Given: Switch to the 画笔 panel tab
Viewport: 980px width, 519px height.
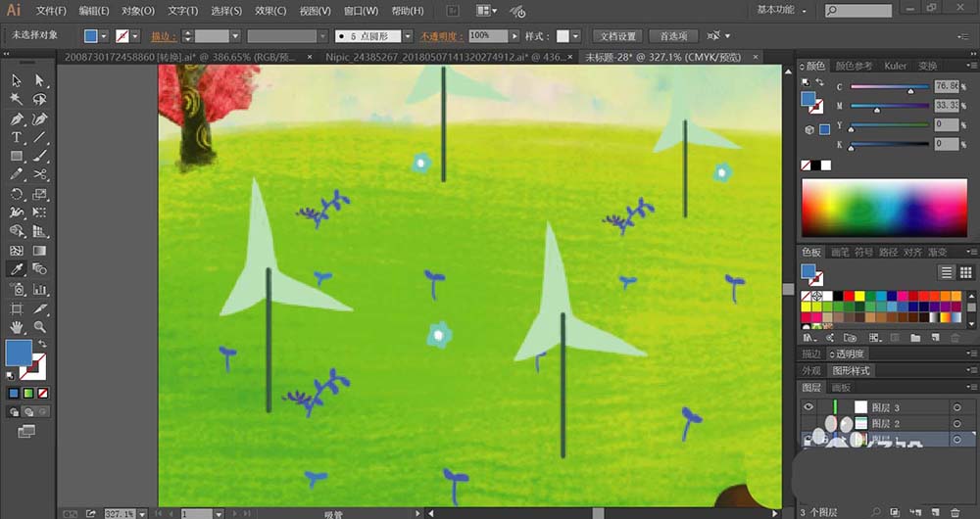Looking at the screenshot, I should (840, 253).
